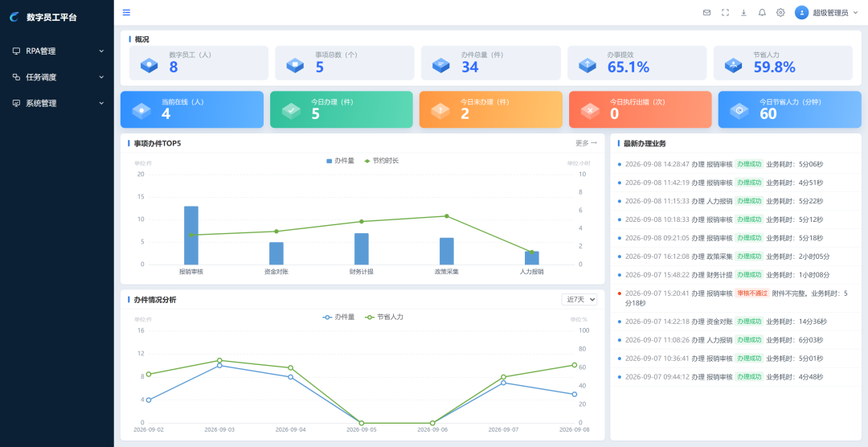Image resolution: width=868 pixels, height=447 pixels.
Task: Click the 今日办理 checkmark icon
Action: point(291,111)
